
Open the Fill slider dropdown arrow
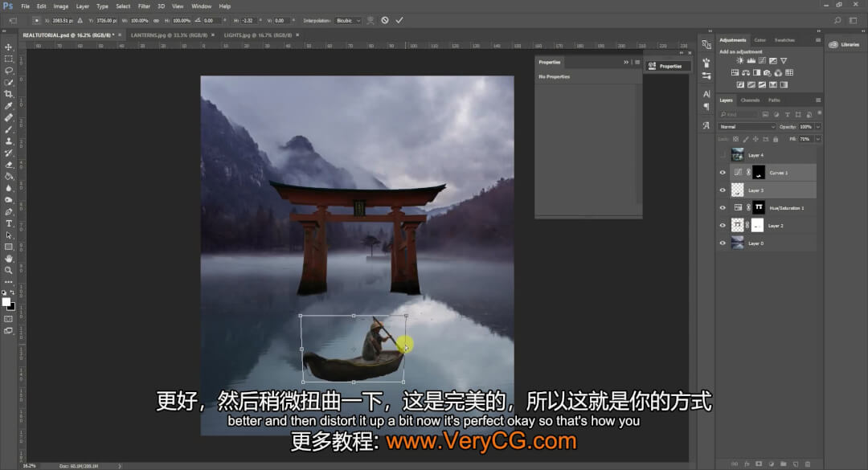coord(817,139)
